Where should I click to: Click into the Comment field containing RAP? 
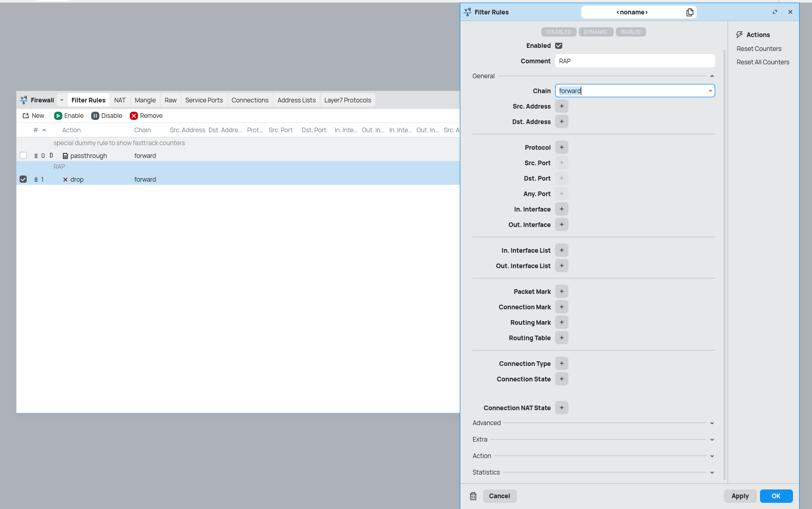(634, 61)
